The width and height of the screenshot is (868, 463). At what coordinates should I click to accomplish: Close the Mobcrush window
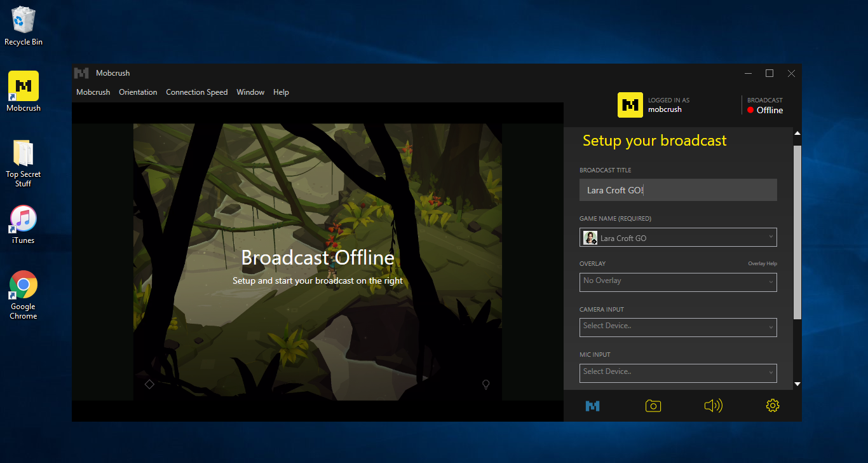791,73
